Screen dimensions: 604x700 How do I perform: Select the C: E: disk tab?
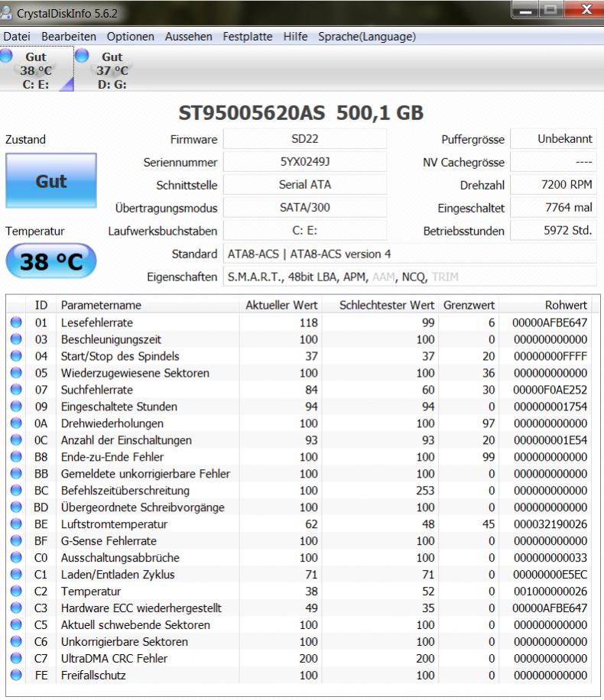(x=37, y=70)
